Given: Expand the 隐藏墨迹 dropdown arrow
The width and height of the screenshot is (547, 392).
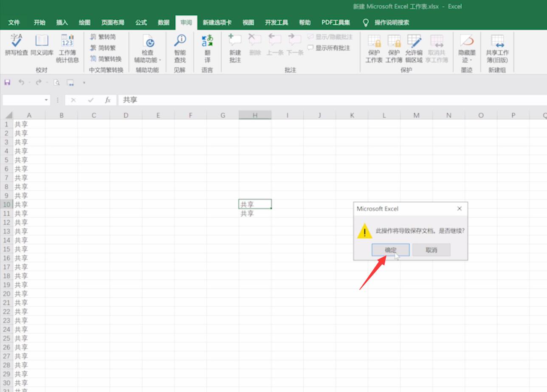Looking at the screenshot, I should (x=471, y=60).
